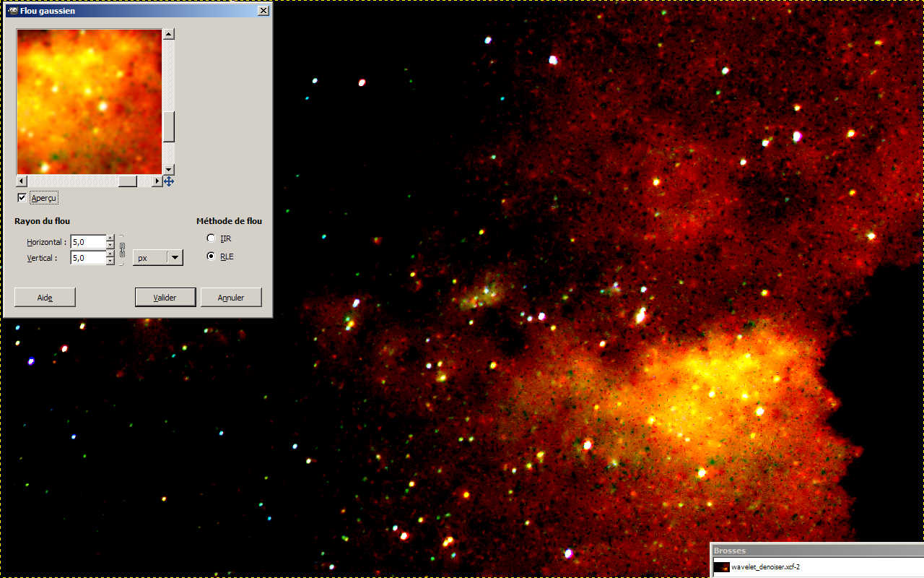Select the IIR blur method

coord(211,238)
